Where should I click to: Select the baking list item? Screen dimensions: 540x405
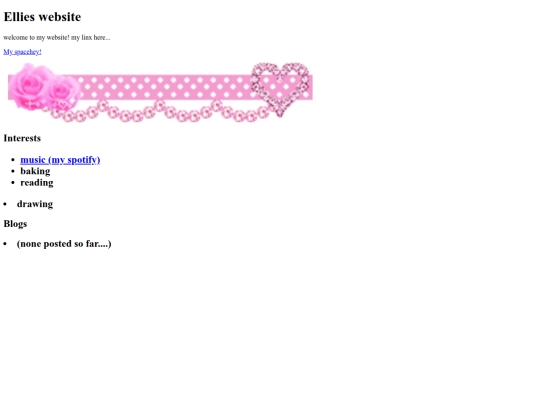pos(35,171)
